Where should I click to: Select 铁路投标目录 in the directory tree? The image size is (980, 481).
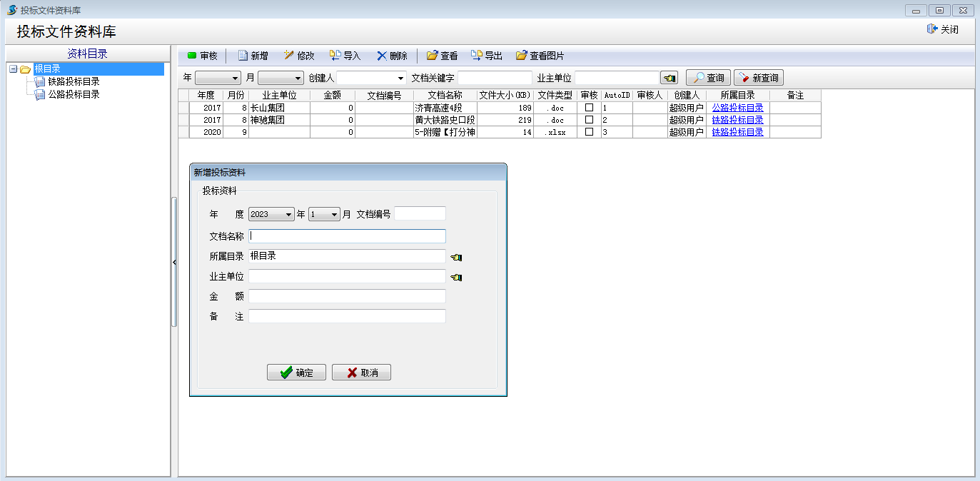coord(74,81)
